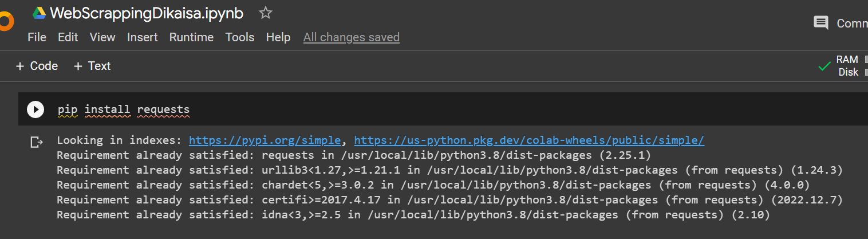The width and height of the screenshot is (868, 239).
Task: Open the Colab logo home link
Action: pyautogui.click(x=6, y=23)
